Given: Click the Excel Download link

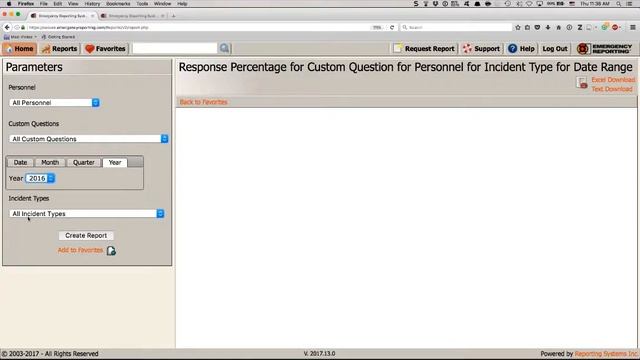Looking at the screenshot, I should 613,80.
